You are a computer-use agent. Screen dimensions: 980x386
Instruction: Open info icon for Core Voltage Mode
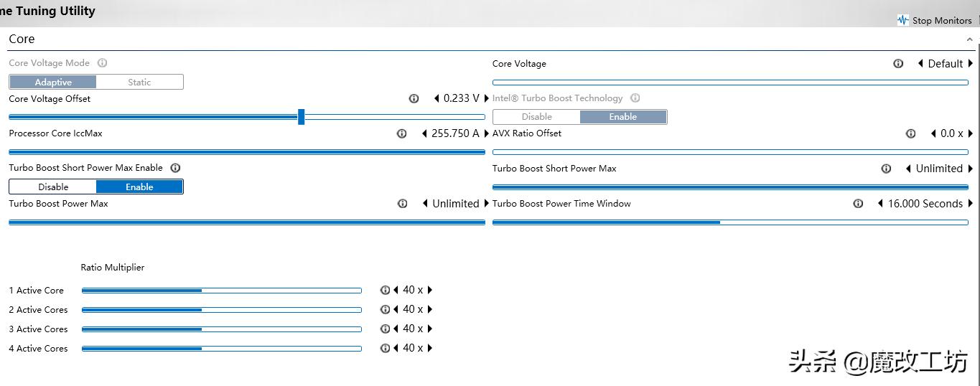pos(102,63)
